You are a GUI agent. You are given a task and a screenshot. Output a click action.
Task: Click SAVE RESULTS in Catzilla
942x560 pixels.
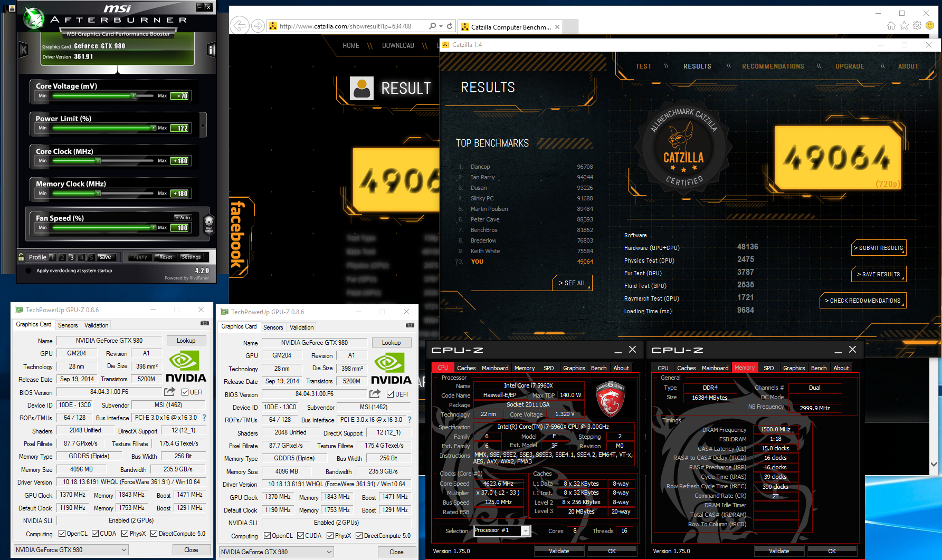[879, 274]
